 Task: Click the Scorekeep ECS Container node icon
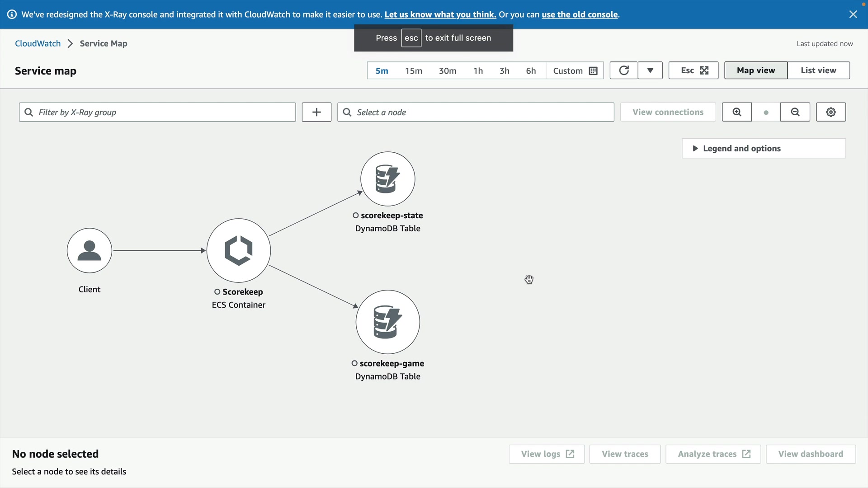point(239,250)
